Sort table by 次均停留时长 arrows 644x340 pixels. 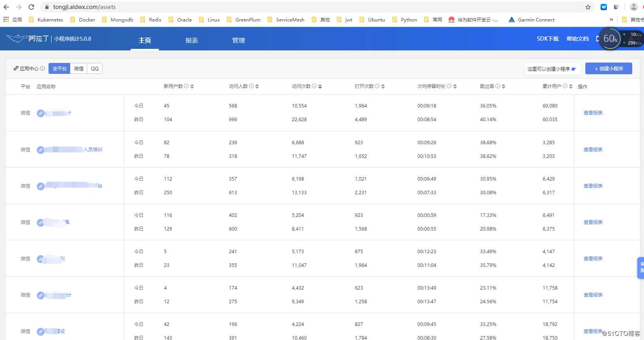(x=455, y=86)
